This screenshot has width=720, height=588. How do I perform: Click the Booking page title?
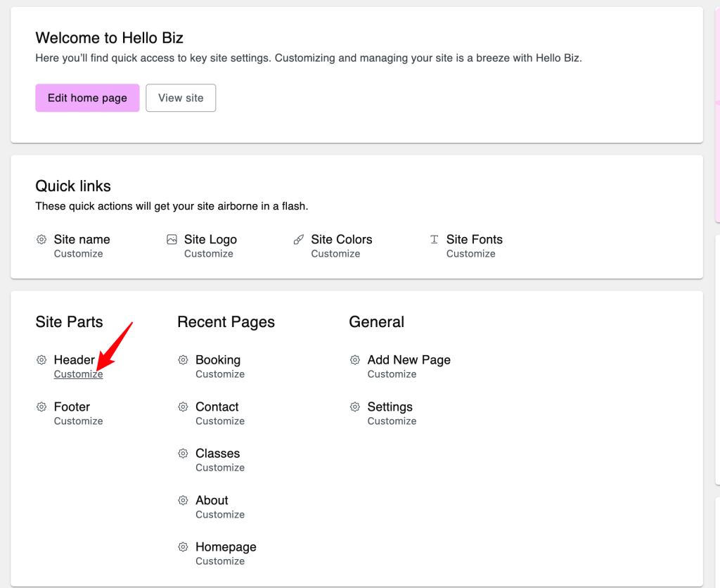218,359
